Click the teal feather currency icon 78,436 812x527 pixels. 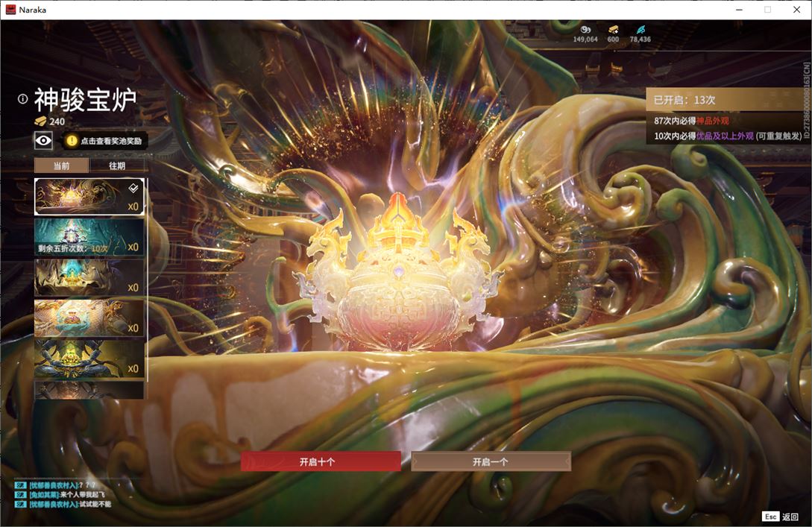click(x=641, y=30)
